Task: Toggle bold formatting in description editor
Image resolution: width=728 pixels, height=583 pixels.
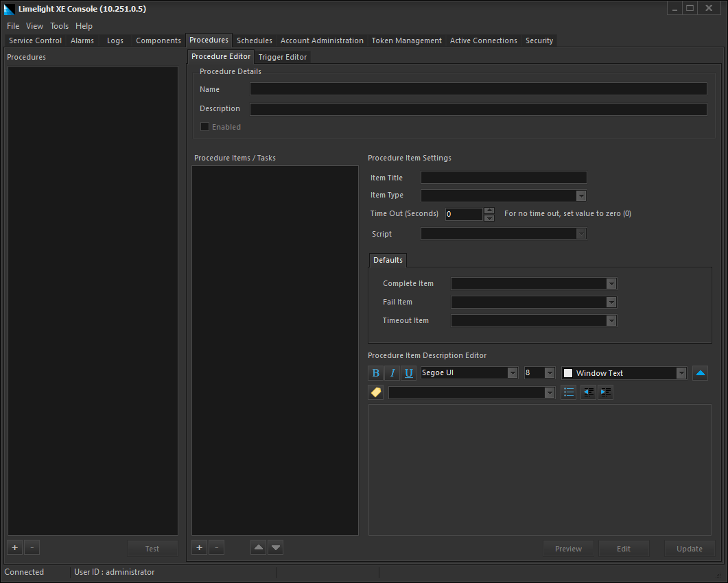Action: [x=375, y=372]
